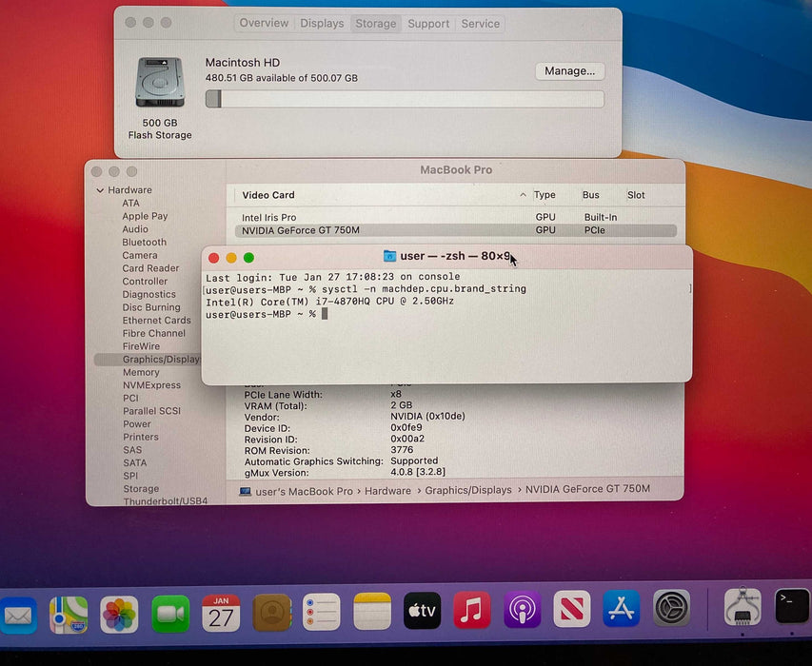Open the Support tab

(x=428, y=24)
